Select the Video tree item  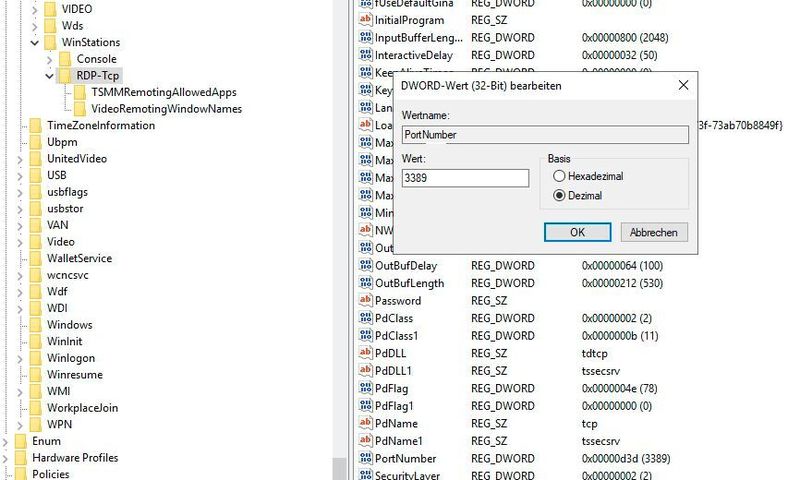tap(61, 242)
